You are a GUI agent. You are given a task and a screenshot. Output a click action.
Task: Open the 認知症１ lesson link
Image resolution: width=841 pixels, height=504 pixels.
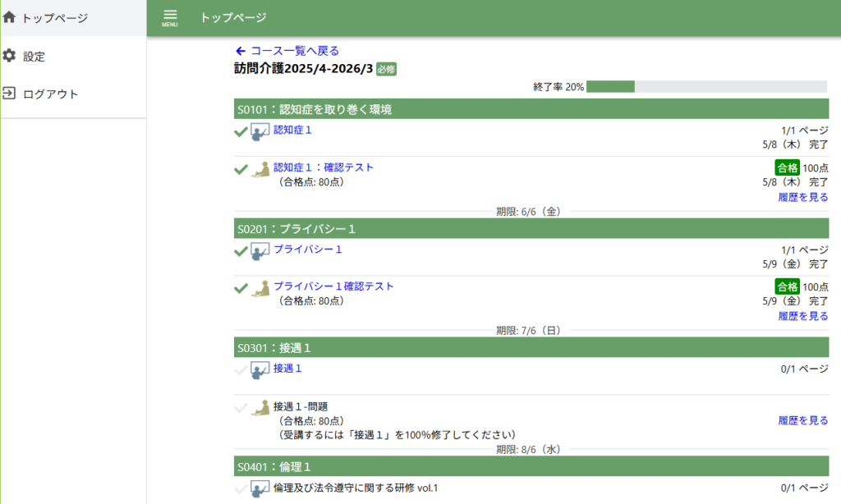coord(292,130)
